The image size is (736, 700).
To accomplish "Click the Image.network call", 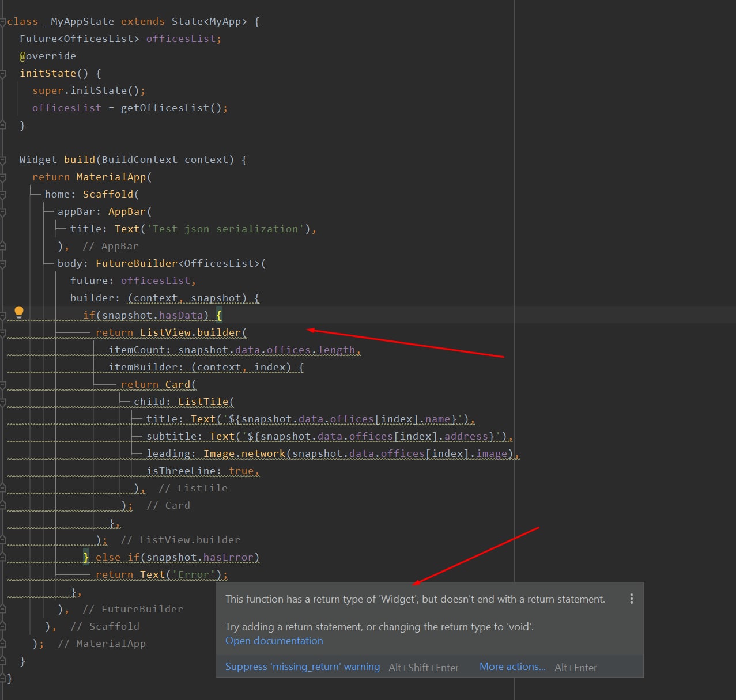I will pyautogui.click(x=244, y=453).
